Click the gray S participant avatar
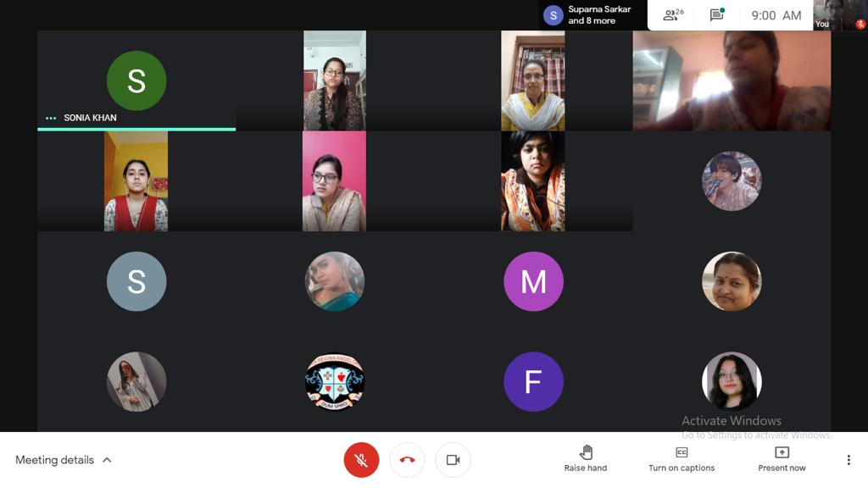868x488 pixels. [136, 281]
